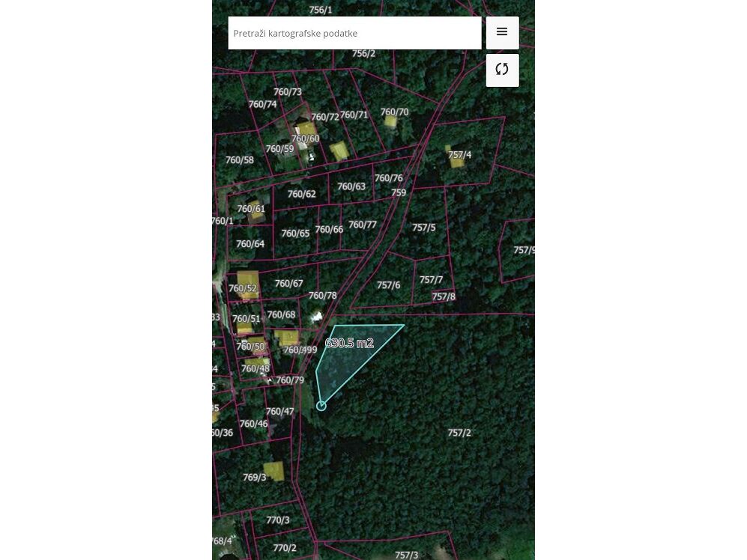Click the 630.5 m2 measurement label
Screen dimensions: 747x560
(x=349, y=343)
